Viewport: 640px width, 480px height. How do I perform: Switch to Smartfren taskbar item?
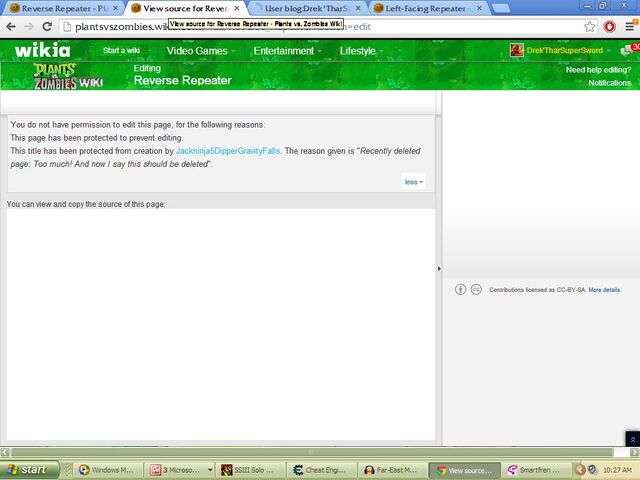point(536,470)
